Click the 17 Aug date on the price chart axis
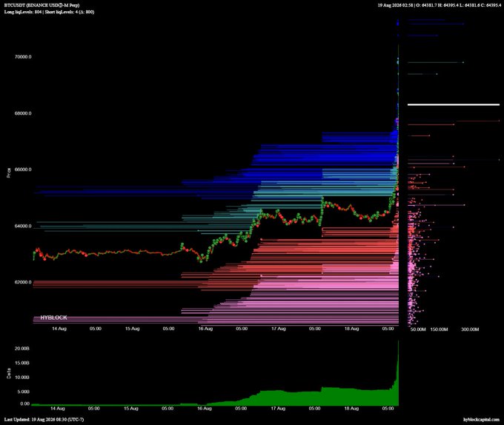Image resolution: width=504 pixels, height=425 pixels. pyautogui.click(x=279, y=329)
